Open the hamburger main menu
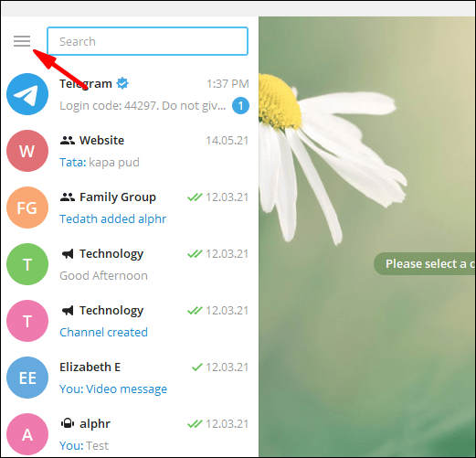Viewport: 476px width, 458px height. tap(22, 41)
